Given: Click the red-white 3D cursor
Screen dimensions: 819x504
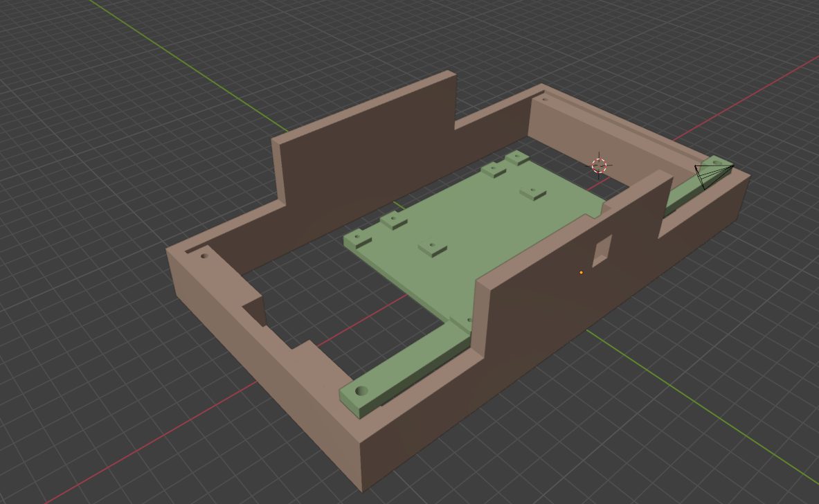Looking at the screenshot, I should pyautogui.click(x=599, y=165).
